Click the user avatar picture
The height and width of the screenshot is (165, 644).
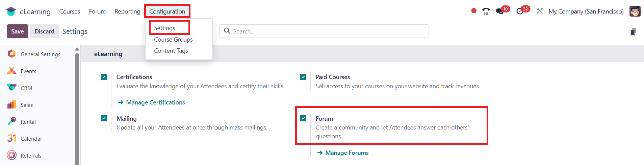pyautogui.click(x=635, y=11)
